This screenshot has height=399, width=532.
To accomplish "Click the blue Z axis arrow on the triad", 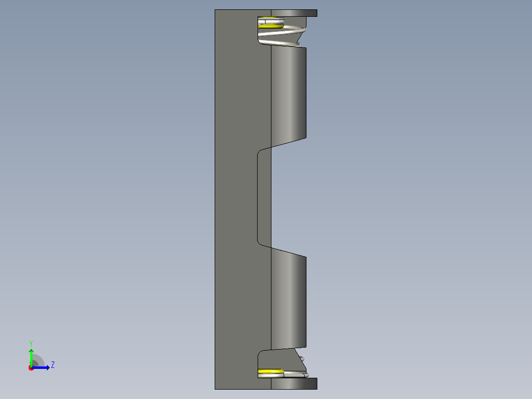I will (x=40, y=367).
